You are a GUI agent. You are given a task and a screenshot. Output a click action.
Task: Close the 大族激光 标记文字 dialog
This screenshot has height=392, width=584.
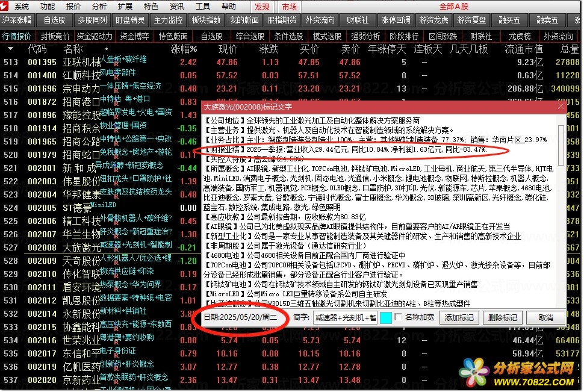(x=561, y=107)
